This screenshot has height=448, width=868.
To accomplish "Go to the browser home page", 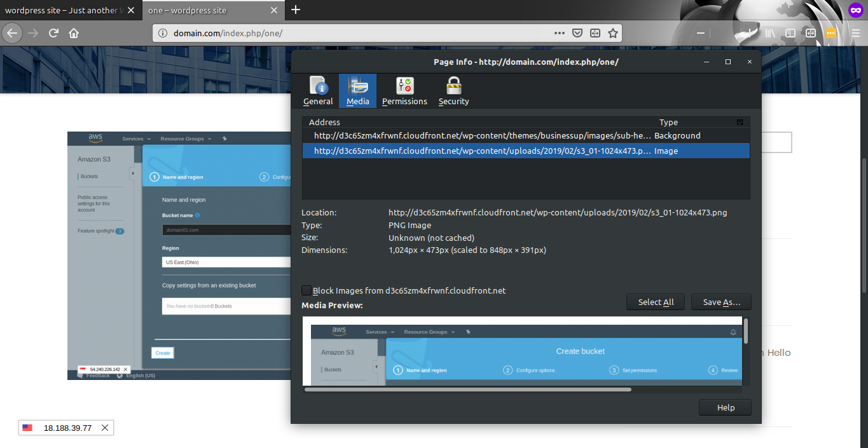I will pos(74,33).
